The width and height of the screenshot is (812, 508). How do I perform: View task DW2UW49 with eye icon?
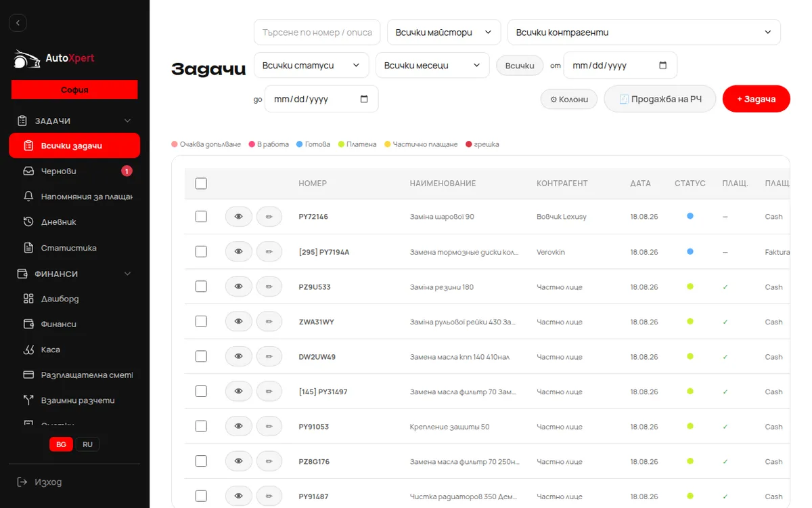click(238, 356)
